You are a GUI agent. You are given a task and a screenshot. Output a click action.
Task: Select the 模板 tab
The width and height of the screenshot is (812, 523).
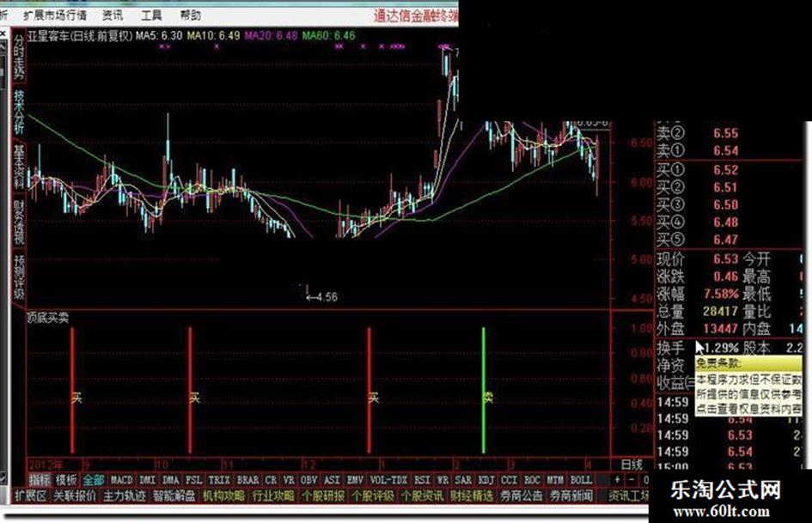[x=66, y=480]
